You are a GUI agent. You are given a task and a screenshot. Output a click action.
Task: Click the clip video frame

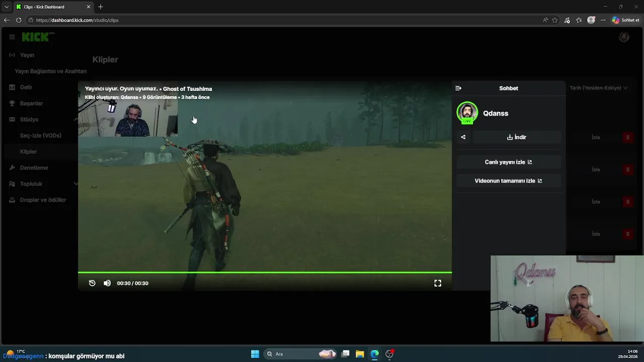265,186
